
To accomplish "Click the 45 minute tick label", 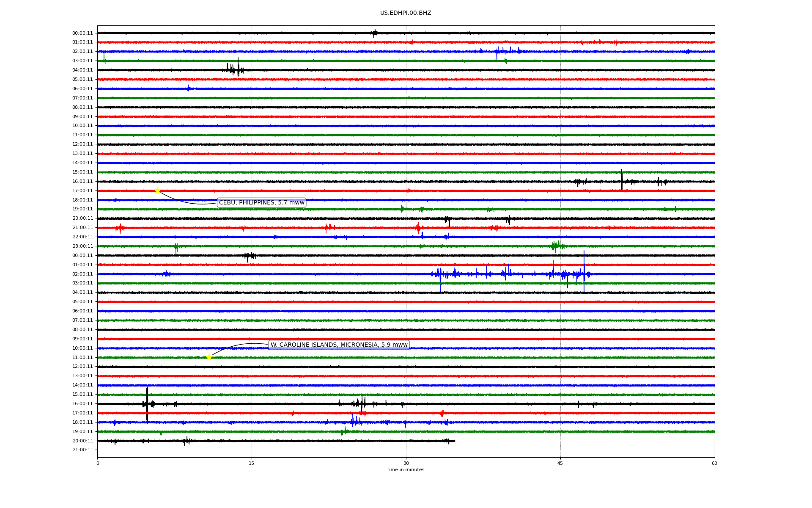I will (560, 464).
